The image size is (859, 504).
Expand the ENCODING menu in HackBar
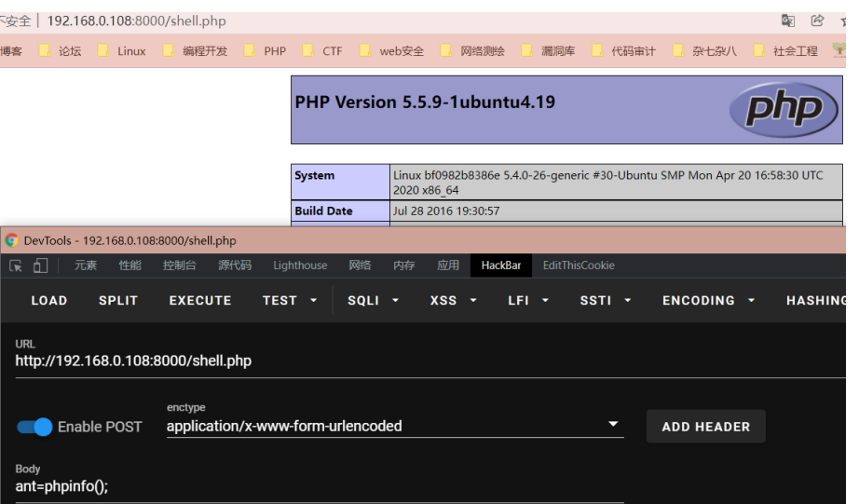709,300
